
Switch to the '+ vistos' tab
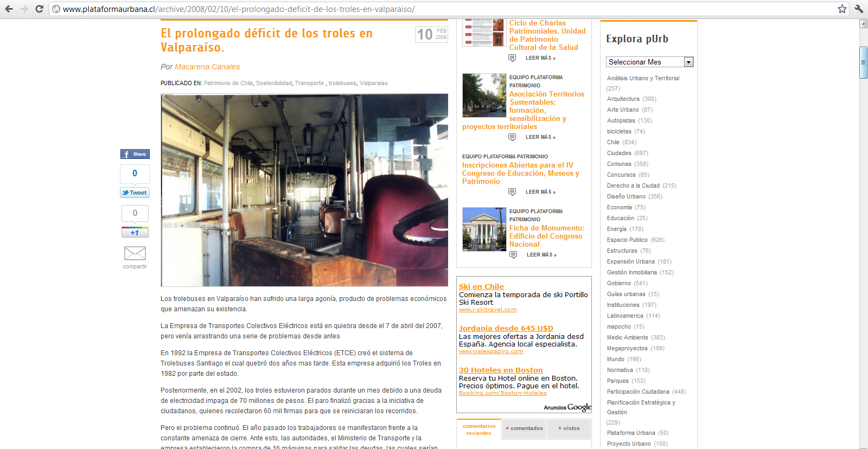click(569, 428)
